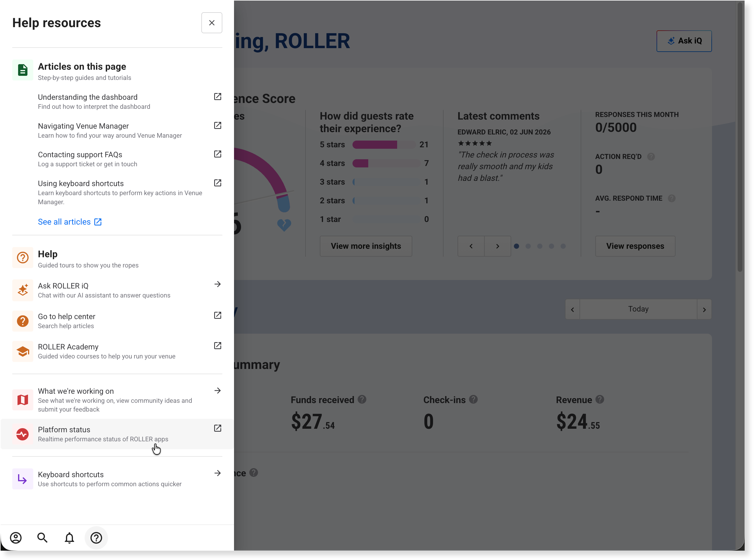Screen dimensions: 754x560
Task: Show previous comment with left chevron
Action: (471, 246)
